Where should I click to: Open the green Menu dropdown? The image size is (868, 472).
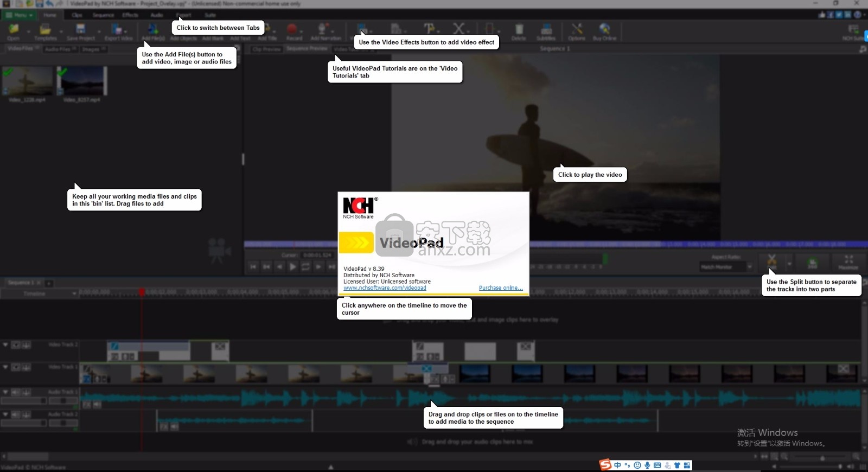(x=20, y=15)
